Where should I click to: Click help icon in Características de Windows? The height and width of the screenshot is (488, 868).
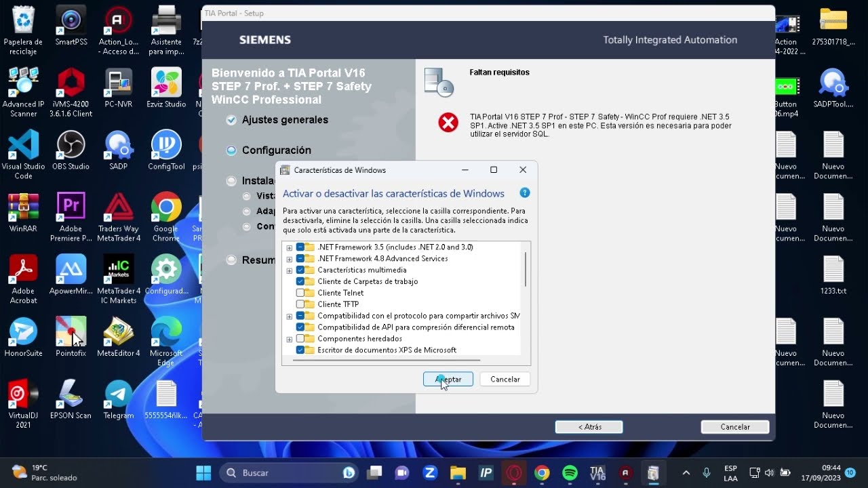click(524, 193)
